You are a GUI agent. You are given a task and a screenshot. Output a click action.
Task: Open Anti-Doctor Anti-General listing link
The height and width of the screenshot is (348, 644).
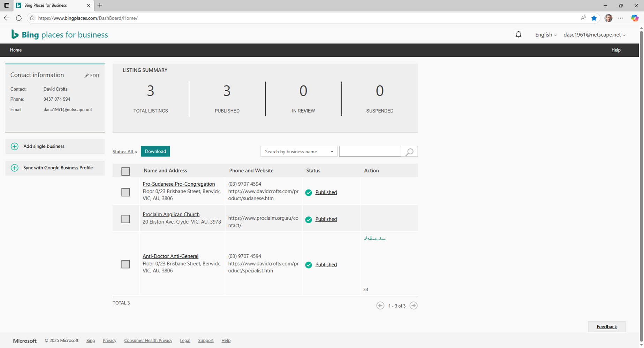pos(170,256)
